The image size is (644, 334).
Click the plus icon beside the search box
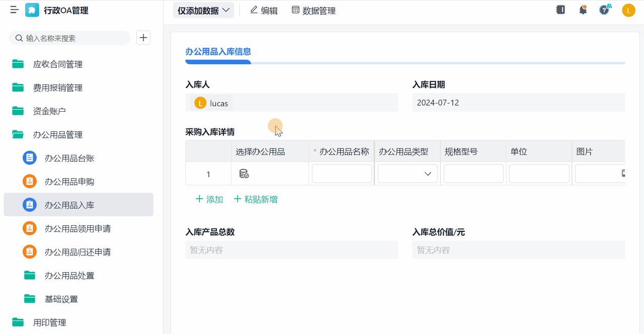coord(143,38)
